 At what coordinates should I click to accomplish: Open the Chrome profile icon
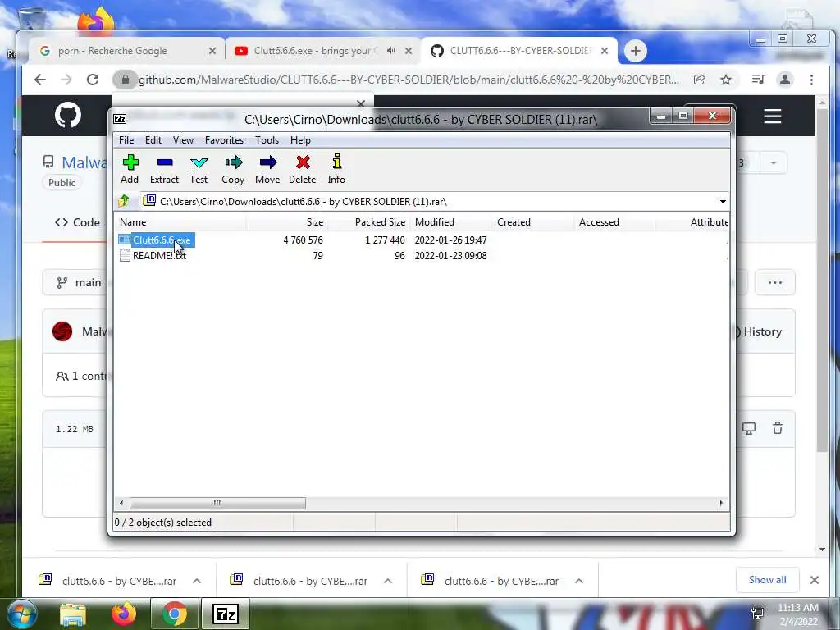coord(785,80)
